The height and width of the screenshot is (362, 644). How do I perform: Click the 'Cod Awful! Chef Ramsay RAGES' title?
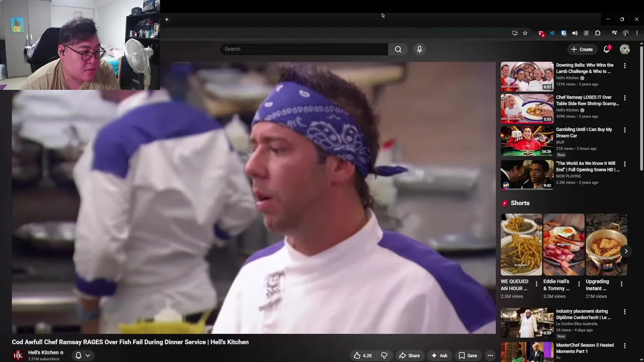pyautogui.click(x=130, y=342)
